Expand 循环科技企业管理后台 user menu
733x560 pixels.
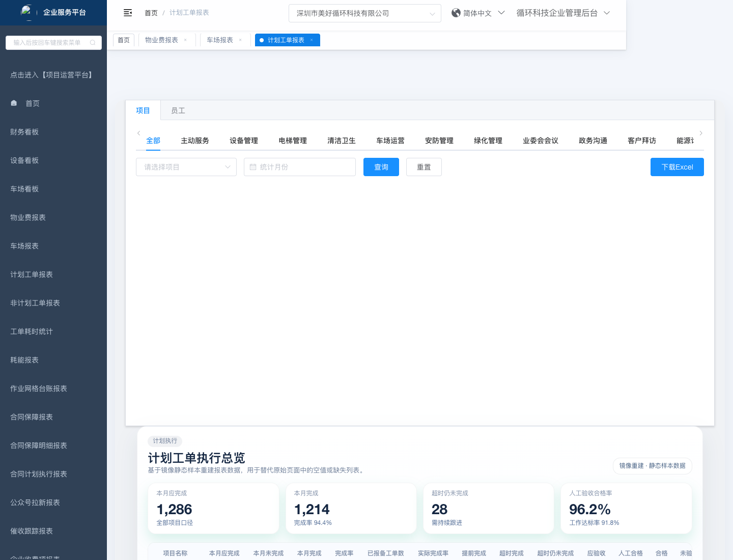(x=562, y=13)
